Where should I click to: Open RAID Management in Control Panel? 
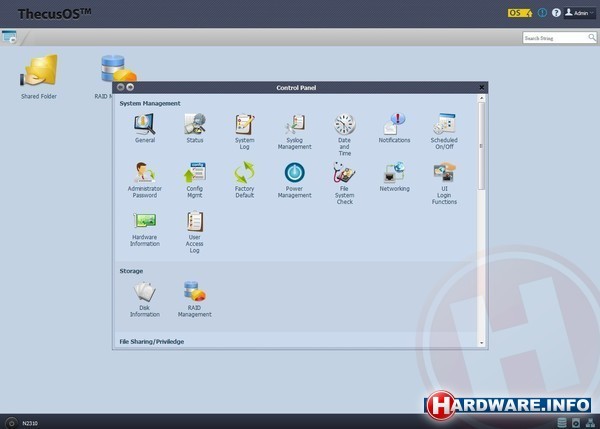pyautogui.click(x=195, y=300)
